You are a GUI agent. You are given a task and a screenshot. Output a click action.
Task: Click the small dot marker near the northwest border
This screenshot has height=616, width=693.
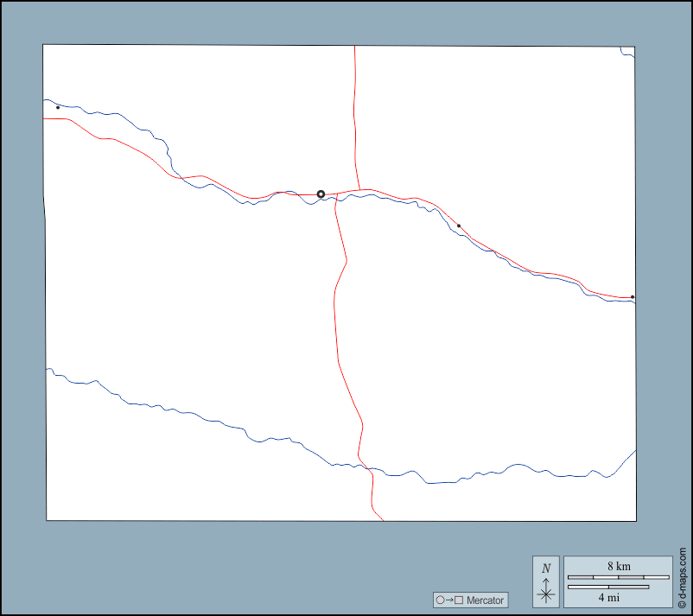[58, 108]
